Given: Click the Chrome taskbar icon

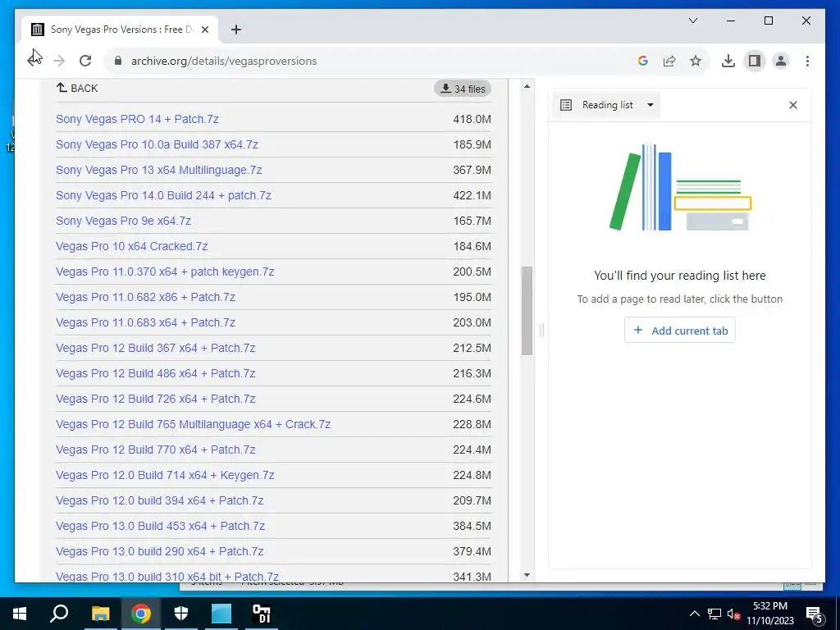Looking at the screenshot, I should point(141,614).
